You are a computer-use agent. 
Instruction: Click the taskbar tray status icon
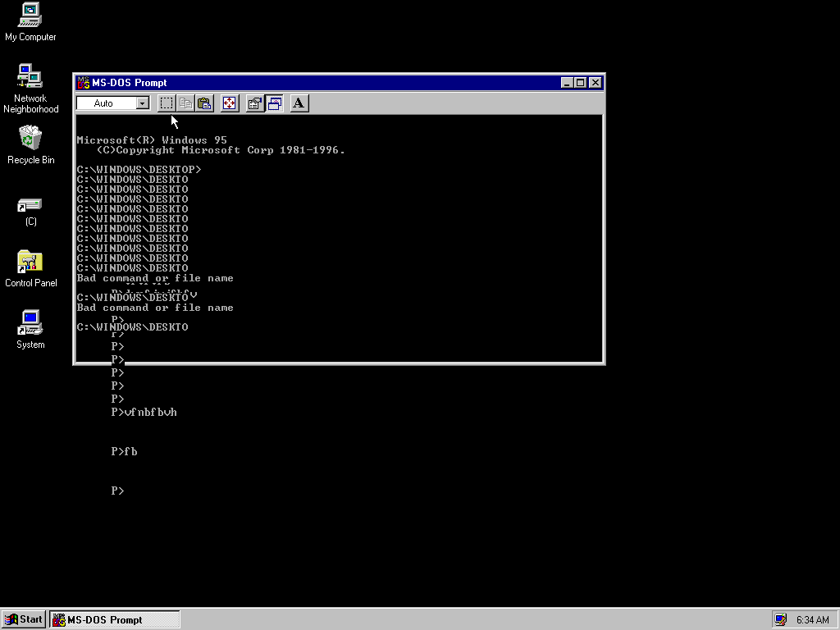(x=782, y=619)
